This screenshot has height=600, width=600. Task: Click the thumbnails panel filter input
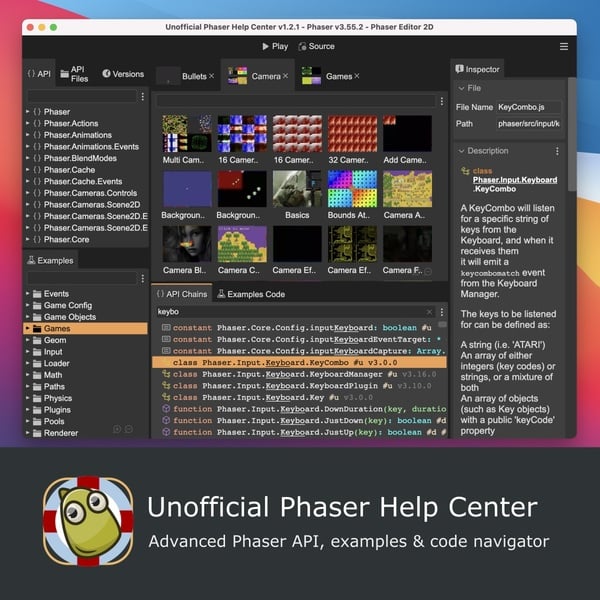click(296, 101)
